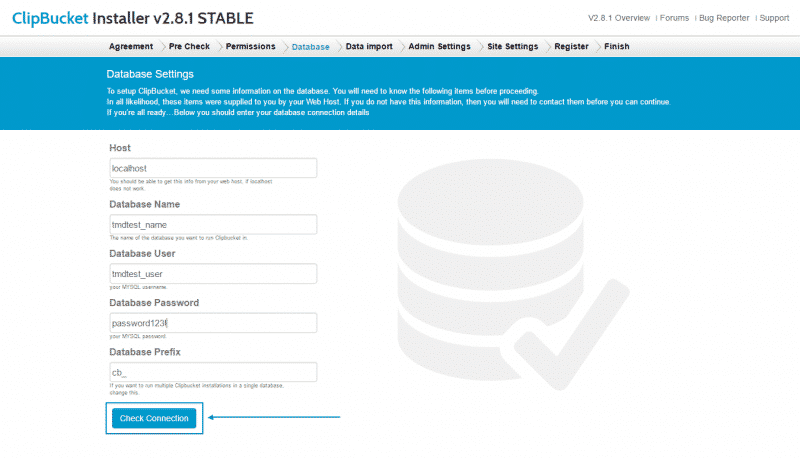The width and height of the screenshot is (800, 458).
Task: Click the Database Password input box
Action: (x=212, y=323)
